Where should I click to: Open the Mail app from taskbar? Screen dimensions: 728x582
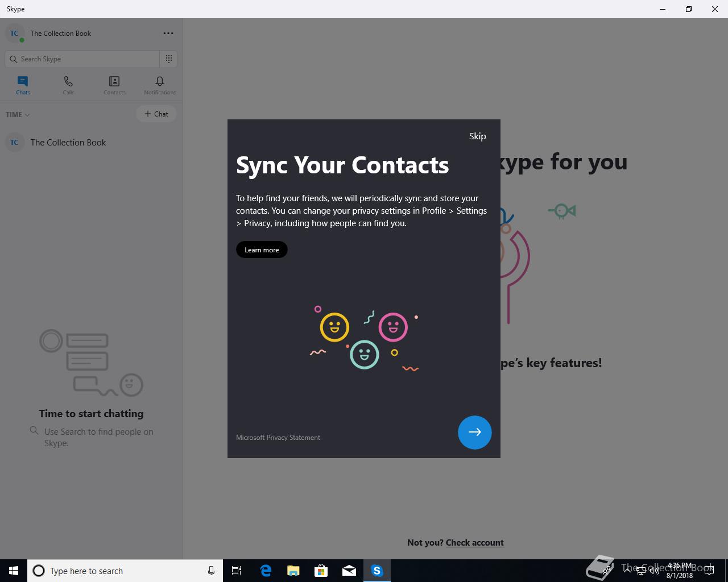pos(349,571)
